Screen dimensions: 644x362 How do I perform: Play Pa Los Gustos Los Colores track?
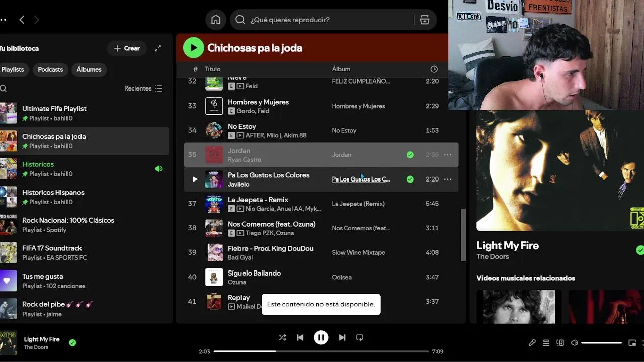tap(195, 179)
